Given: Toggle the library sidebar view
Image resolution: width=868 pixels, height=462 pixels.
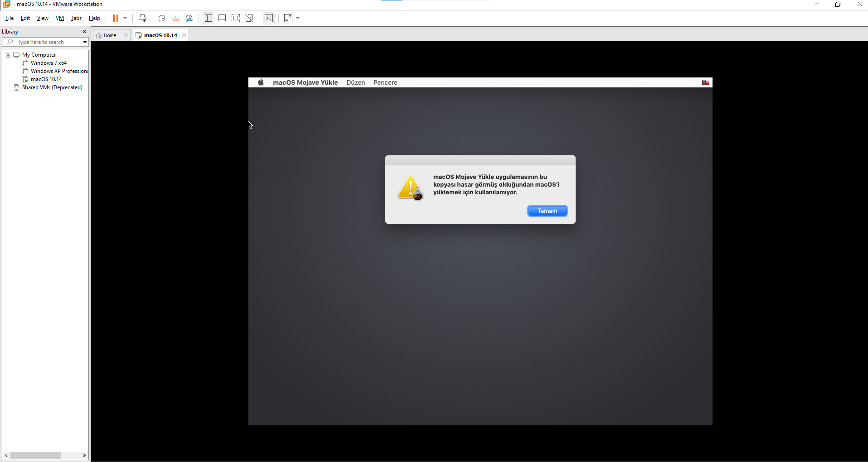Looking at the screenshot, I should pyautogui.click(x=209, y=18).
